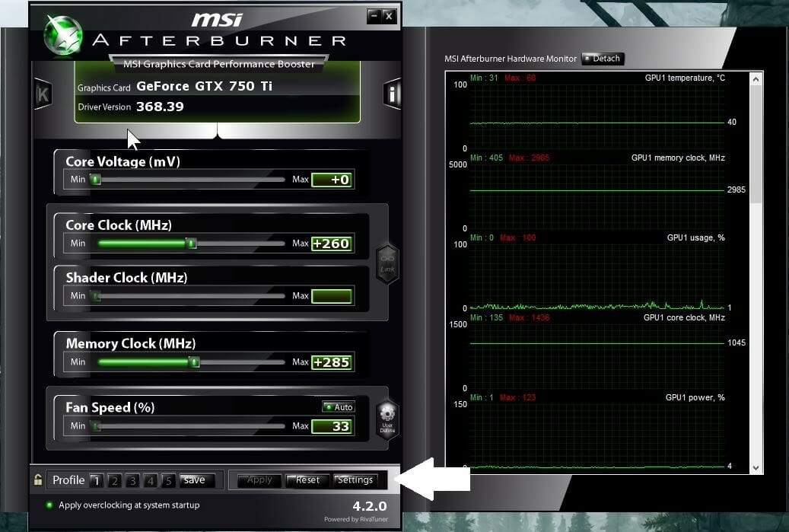The image size is (789, 532).
Task: Select Profile 1
Action: pos(96,480)
